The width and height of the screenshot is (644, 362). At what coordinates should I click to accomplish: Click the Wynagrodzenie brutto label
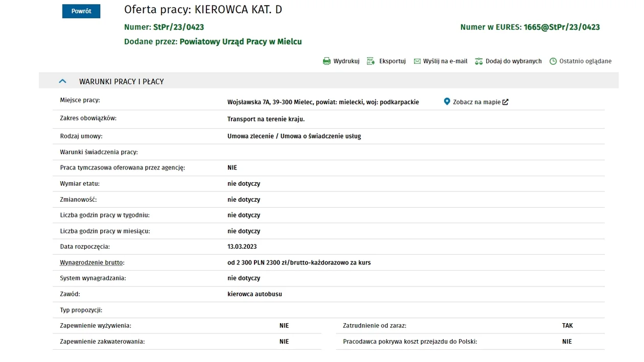92,262
